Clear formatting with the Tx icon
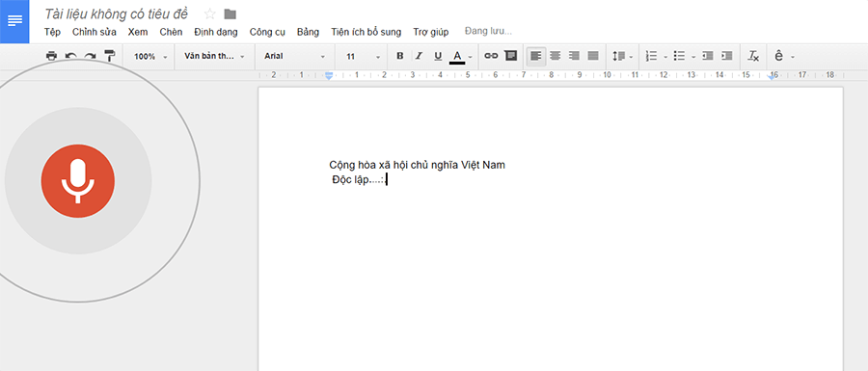 click(x=753, y=56)
